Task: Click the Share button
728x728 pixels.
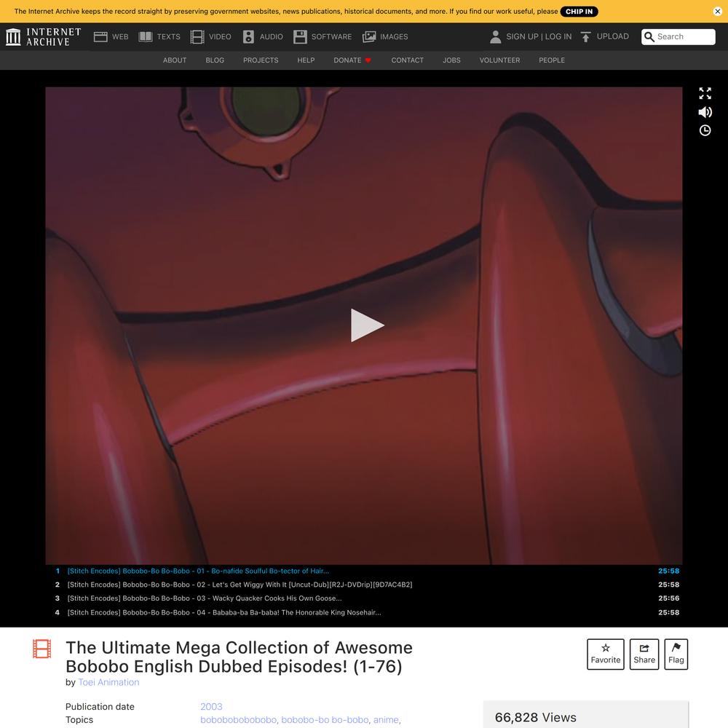Action: coord(644,654)
